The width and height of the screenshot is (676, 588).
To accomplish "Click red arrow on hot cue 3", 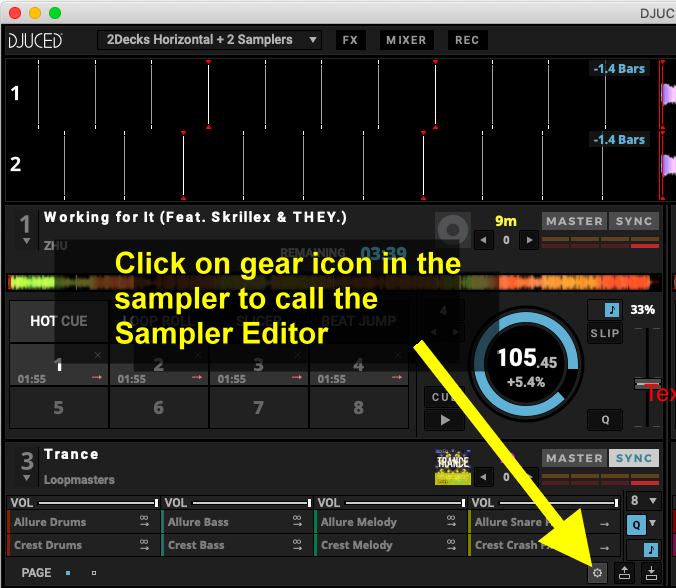I will (297, 377).
